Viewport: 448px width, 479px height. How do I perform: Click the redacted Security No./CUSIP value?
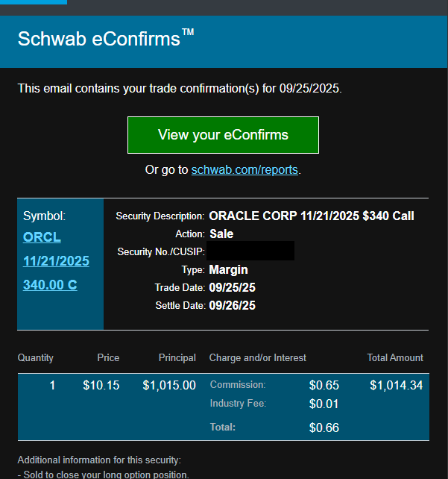[x=251, y=251]
